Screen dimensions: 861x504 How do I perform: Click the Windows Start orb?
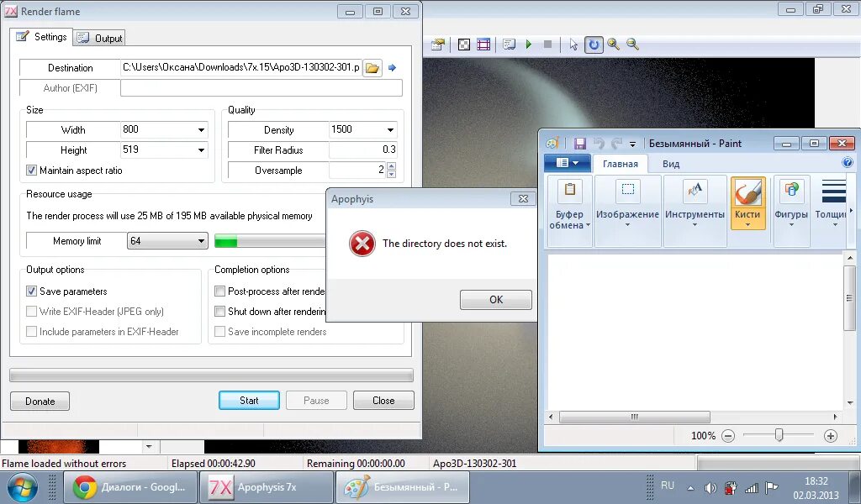click(22, 487)
